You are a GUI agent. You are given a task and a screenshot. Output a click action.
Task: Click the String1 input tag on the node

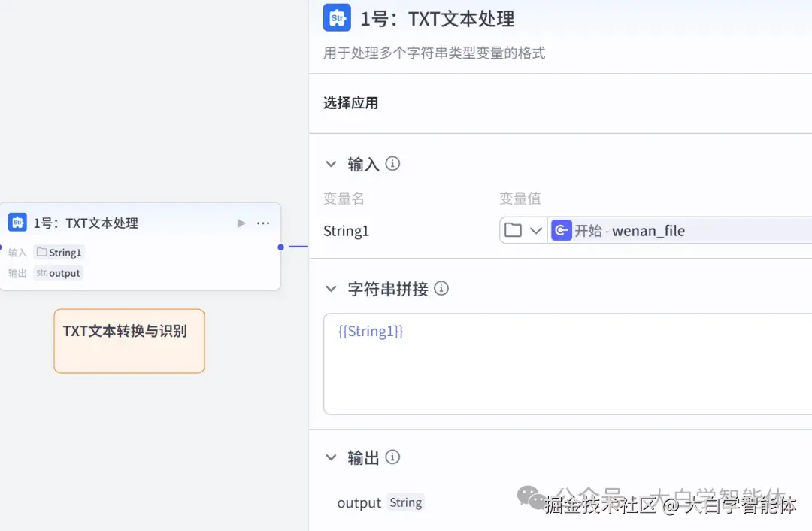click(x=59, y=252)
